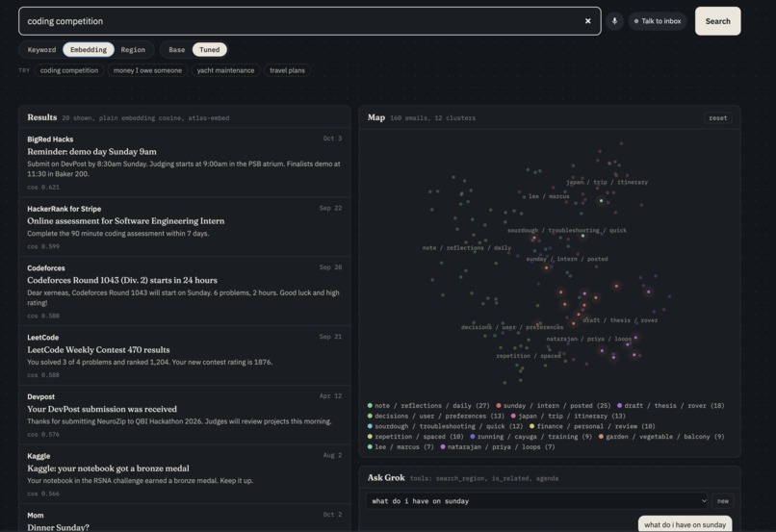The height and width of the screenshot is (532, 776).
Task: Select garden / vegetable / balcony (9) legend entry
Action: [x=661, y=437]
